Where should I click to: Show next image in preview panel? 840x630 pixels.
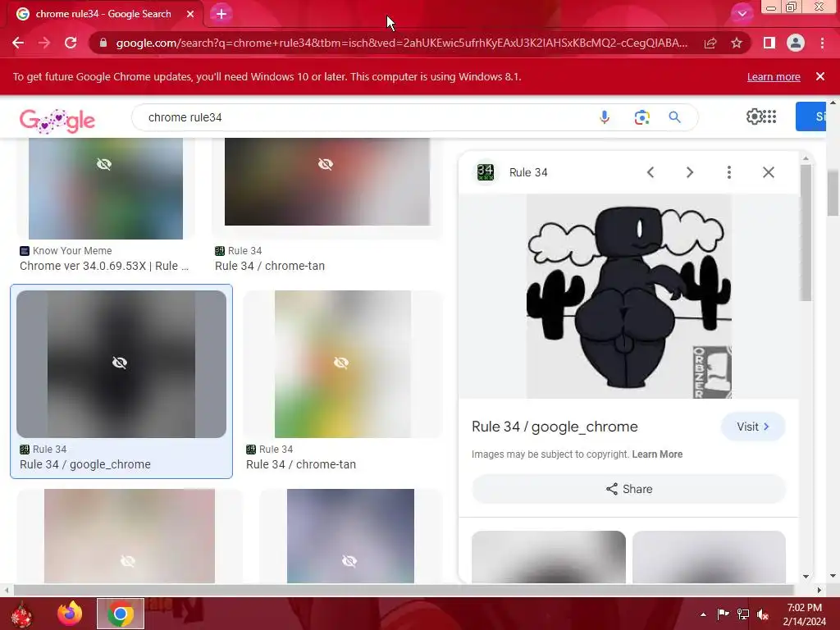(x=689, y=172)
